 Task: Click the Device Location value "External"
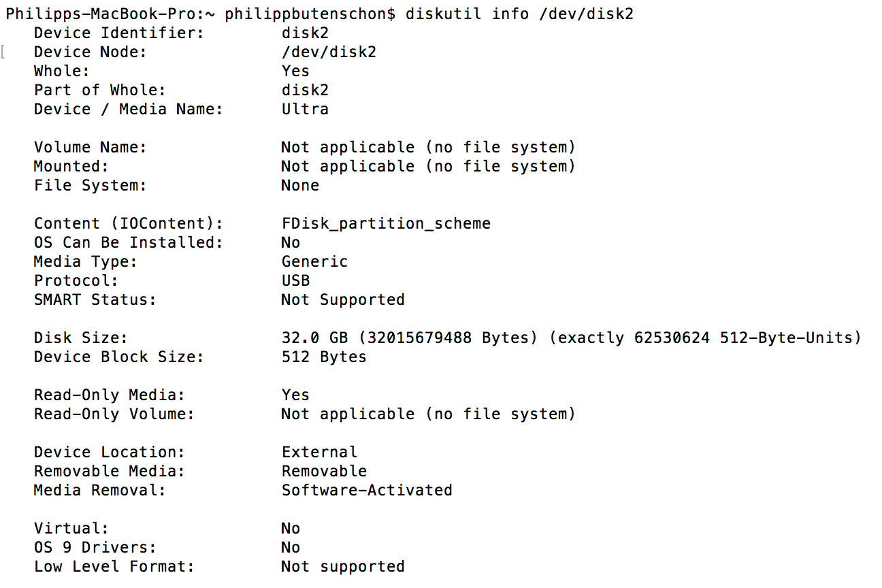coord(319,452)
